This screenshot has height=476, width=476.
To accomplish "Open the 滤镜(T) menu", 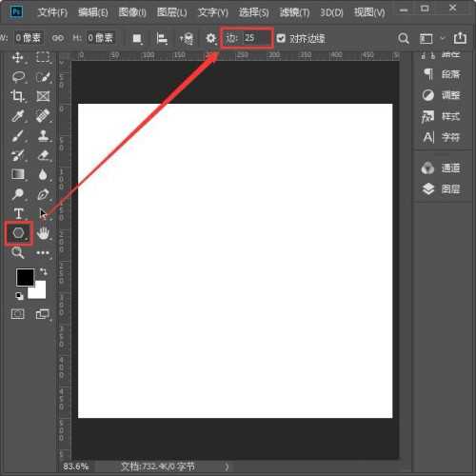I will 294,12.
